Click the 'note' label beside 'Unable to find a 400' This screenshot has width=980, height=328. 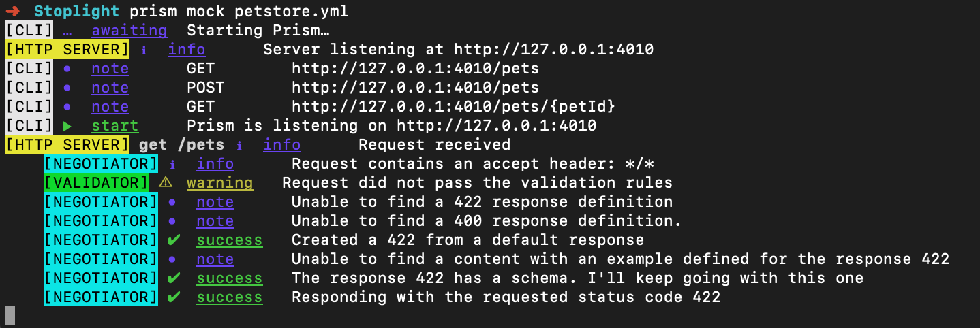[215, 221]
